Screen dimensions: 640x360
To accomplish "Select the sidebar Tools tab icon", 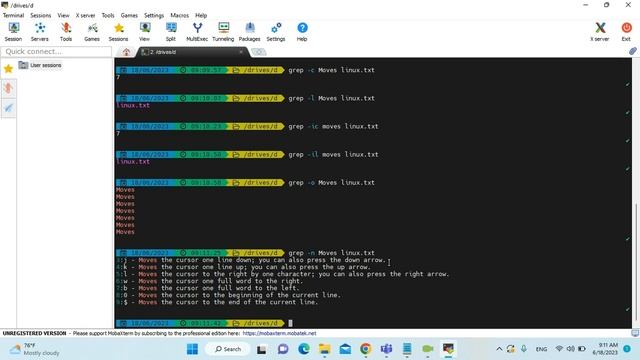I will (x=8, y=88).
